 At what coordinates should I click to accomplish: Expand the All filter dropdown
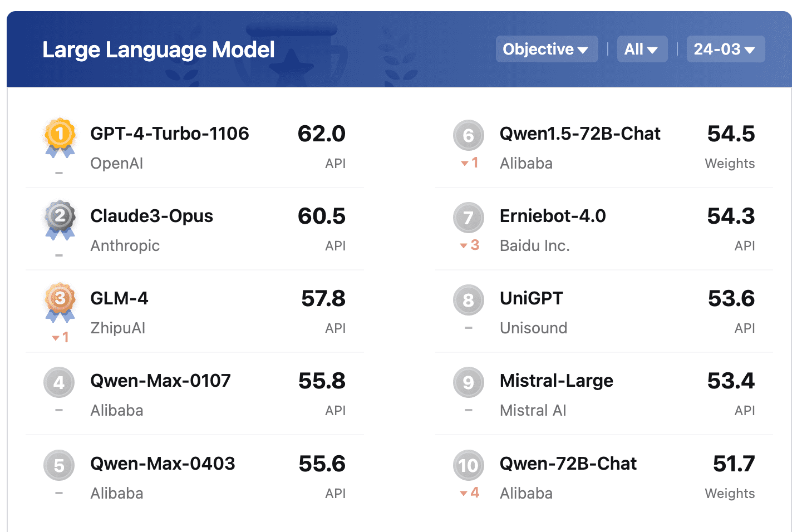(x=642, y=49)
